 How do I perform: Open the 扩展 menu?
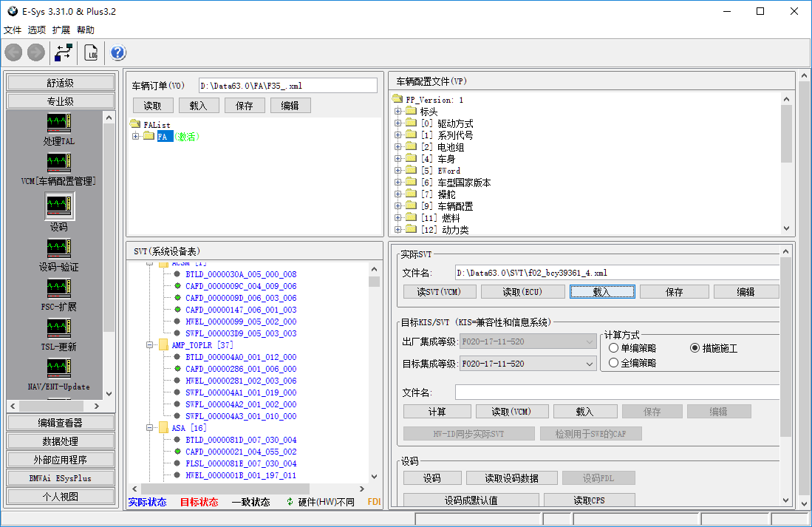tap(61, 30)
